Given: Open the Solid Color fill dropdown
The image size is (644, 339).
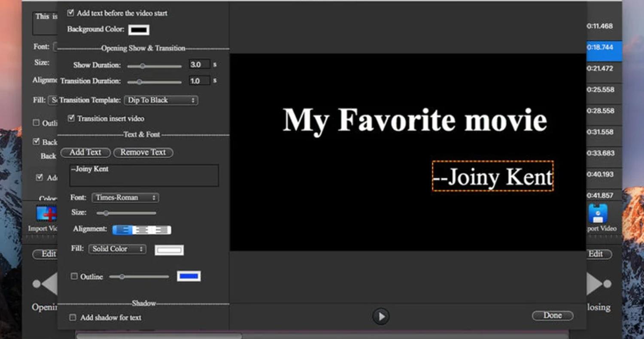Looking at the screenshot, I should (117, 249).
